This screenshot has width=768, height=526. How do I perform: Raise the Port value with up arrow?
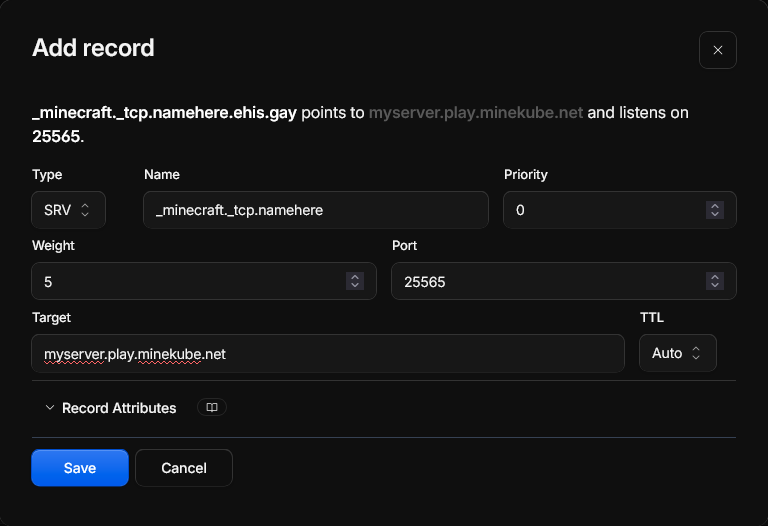click(715, 277)
